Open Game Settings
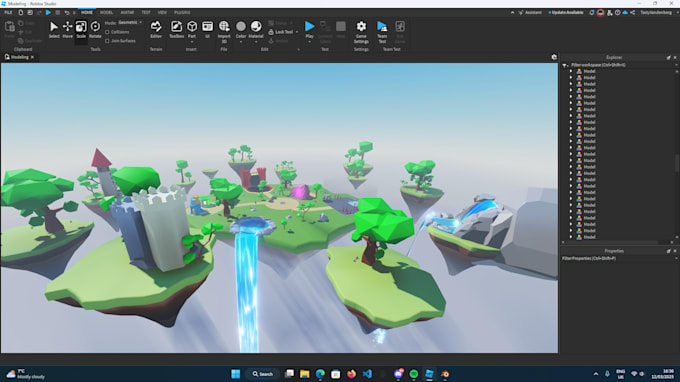Viewport: 680px width, 382px height. pos(361,32)
